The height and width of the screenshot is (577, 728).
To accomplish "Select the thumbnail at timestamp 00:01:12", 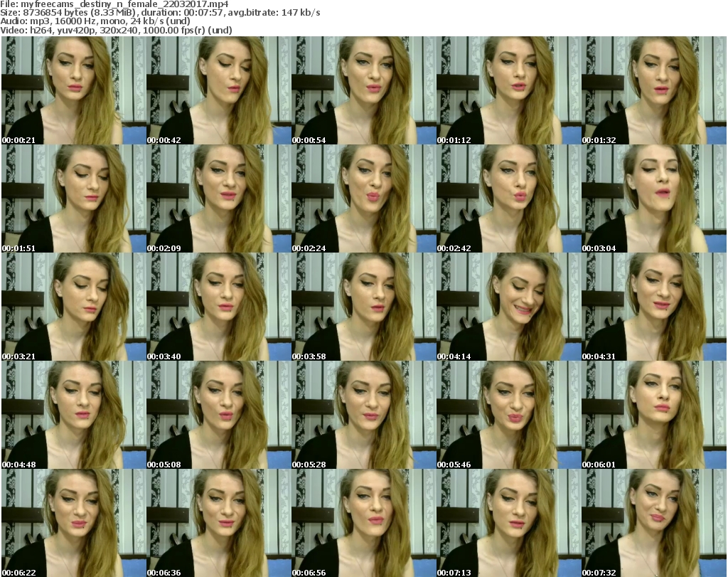I will [508, 90].
